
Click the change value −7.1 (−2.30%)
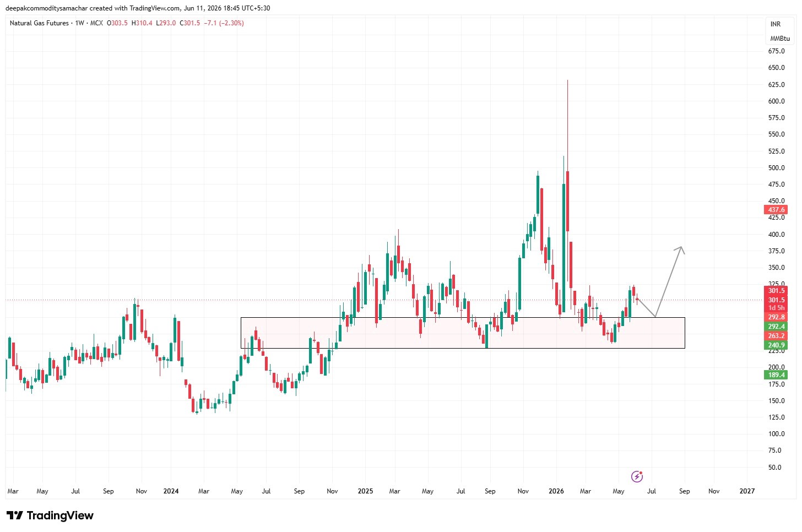coord(224,23)
